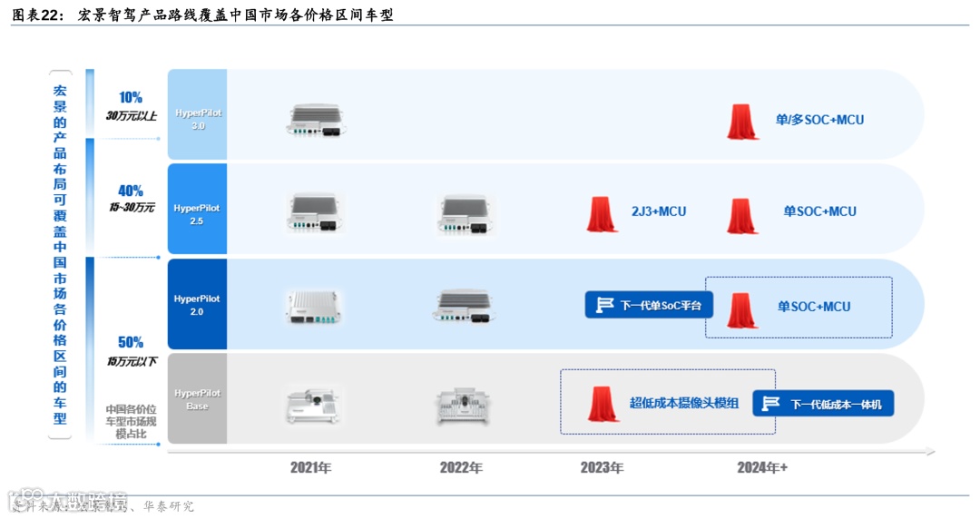Click the 15万元以下 price label

pyautogui.click(x=132, y=361)
